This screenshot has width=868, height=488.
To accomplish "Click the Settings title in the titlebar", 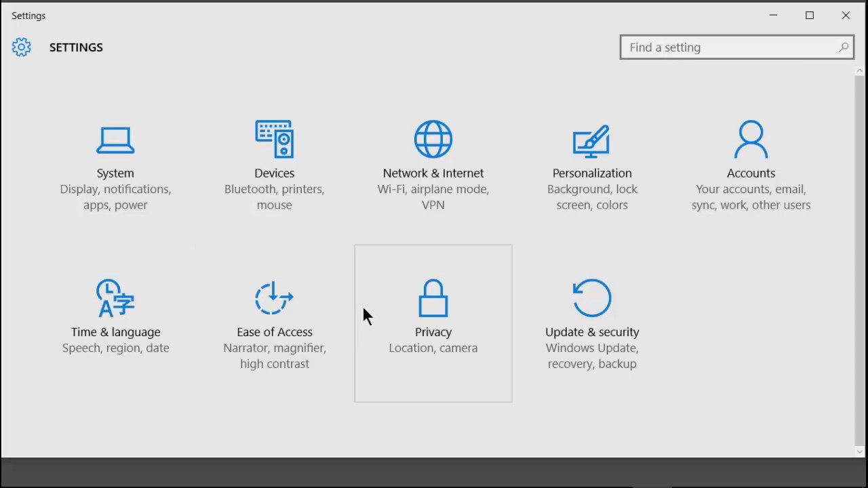I will tap(28, 15).
